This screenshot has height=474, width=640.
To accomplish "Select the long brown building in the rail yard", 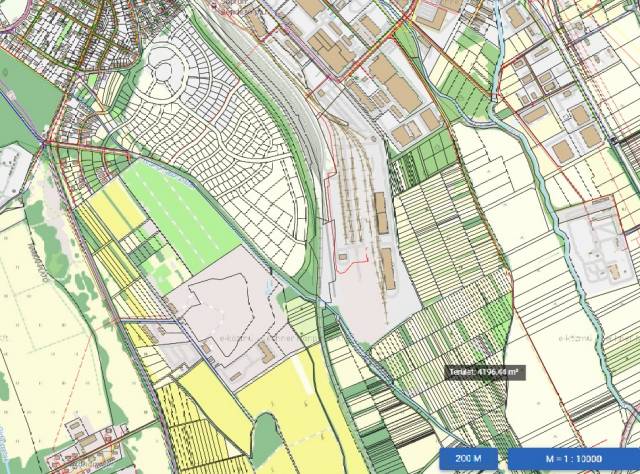I will point(387,268).
